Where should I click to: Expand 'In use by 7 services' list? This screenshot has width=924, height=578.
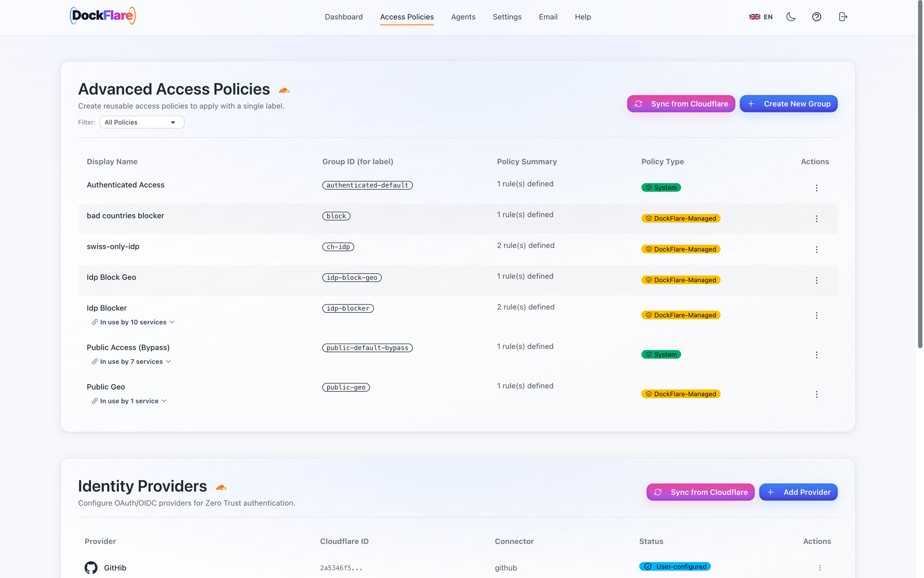pyautogui.click(x=131, y=361)
